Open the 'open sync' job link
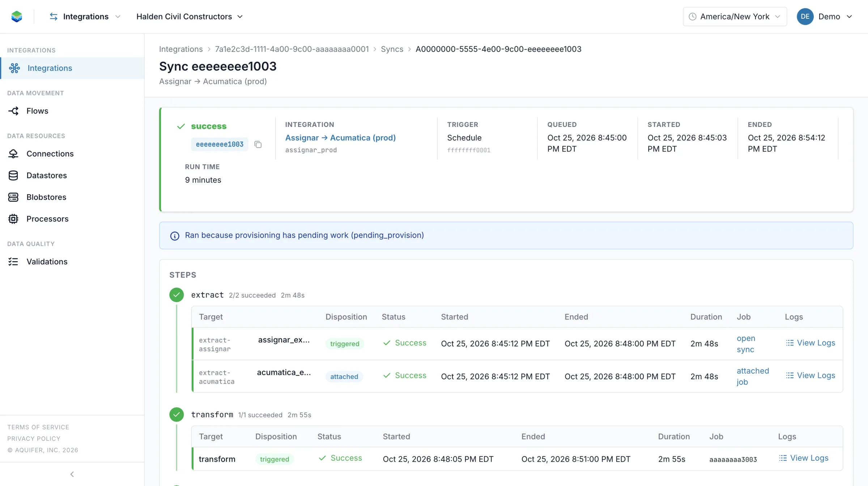 [x=746, y=344]
